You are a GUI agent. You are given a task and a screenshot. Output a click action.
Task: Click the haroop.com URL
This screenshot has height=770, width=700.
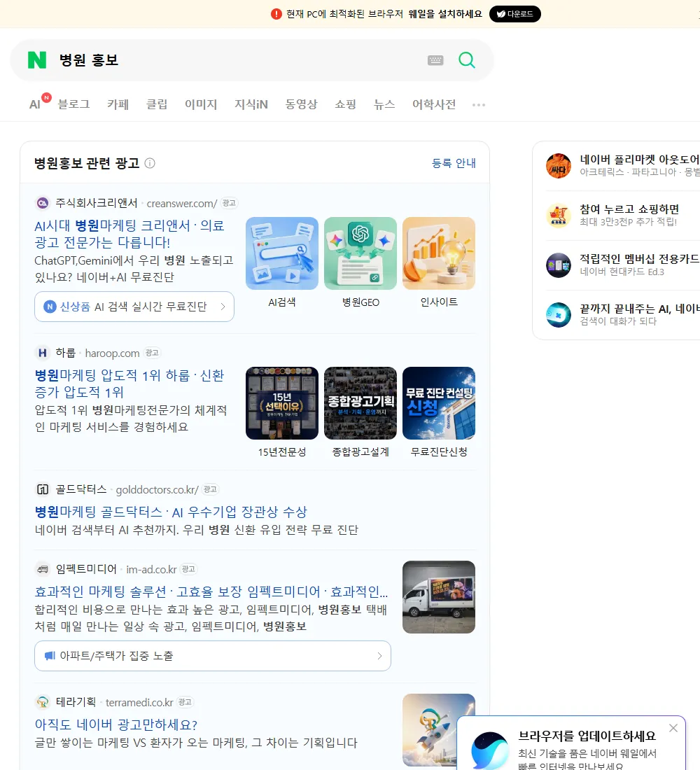pos(112,353)
